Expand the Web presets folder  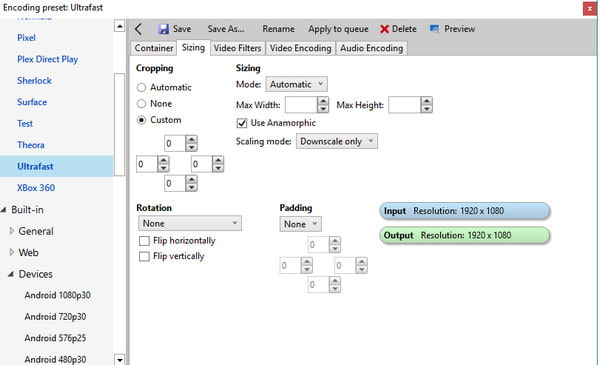(11, 253)
